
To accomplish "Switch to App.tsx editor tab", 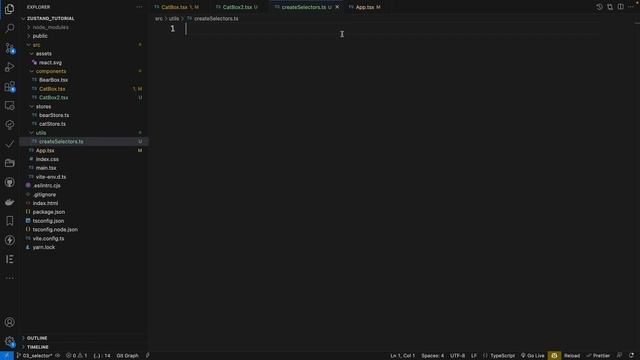I will coord(365,7).
